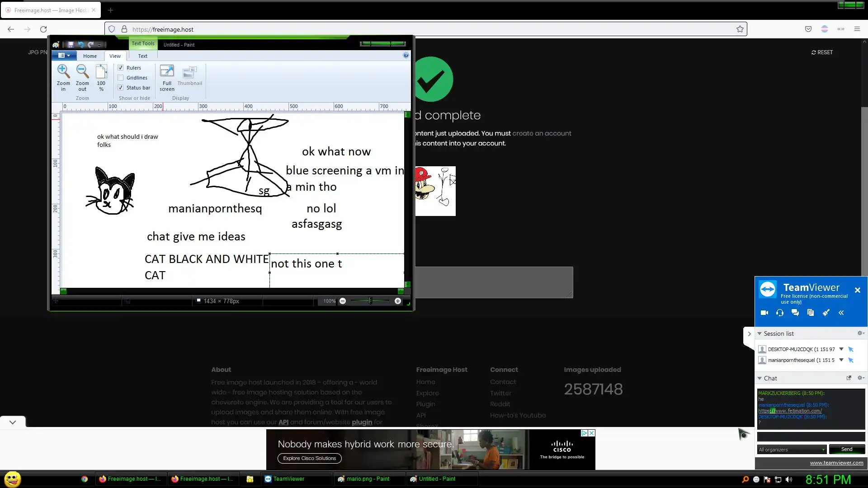This screenshot has height=488, width=868.
Task: Collapse the Session list section
Action: pos(760,333)
